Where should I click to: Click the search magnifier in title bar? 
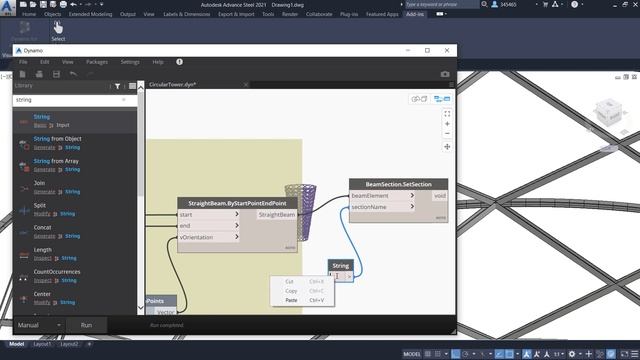point(484,4)
